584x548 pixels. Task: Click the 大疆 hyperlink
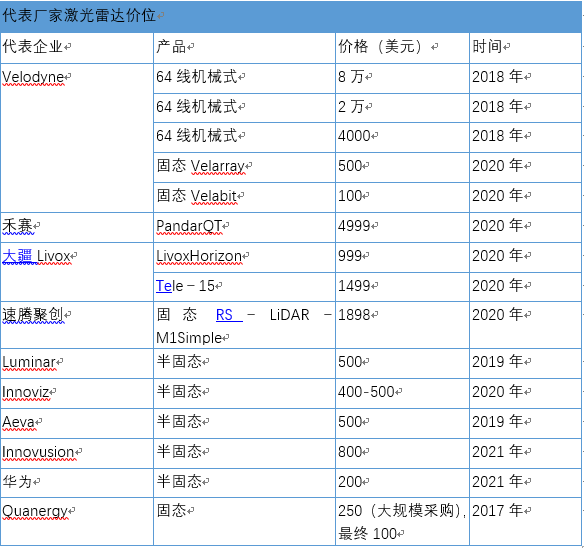18,256
